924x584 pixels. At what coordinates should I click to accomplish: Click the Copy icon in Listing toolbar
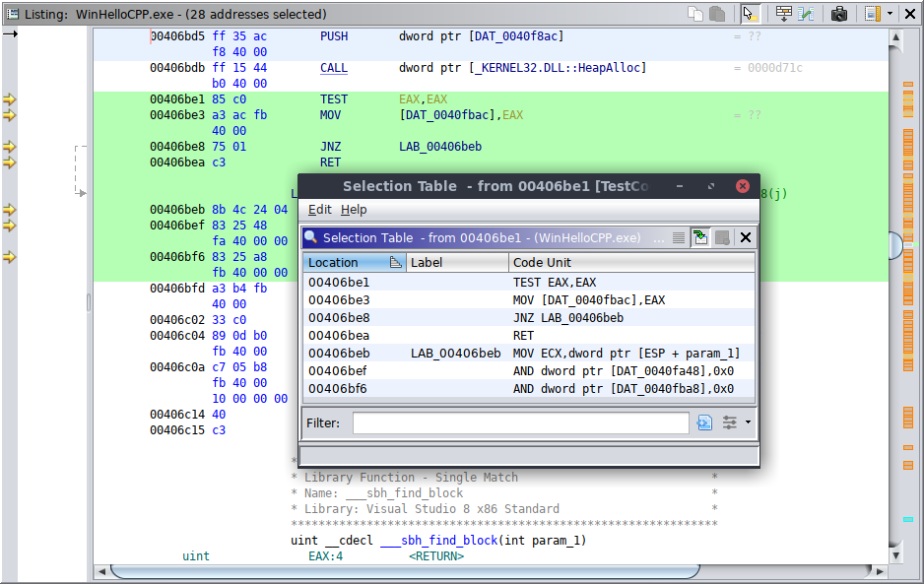pyautogui.click(x=695, y=14)
